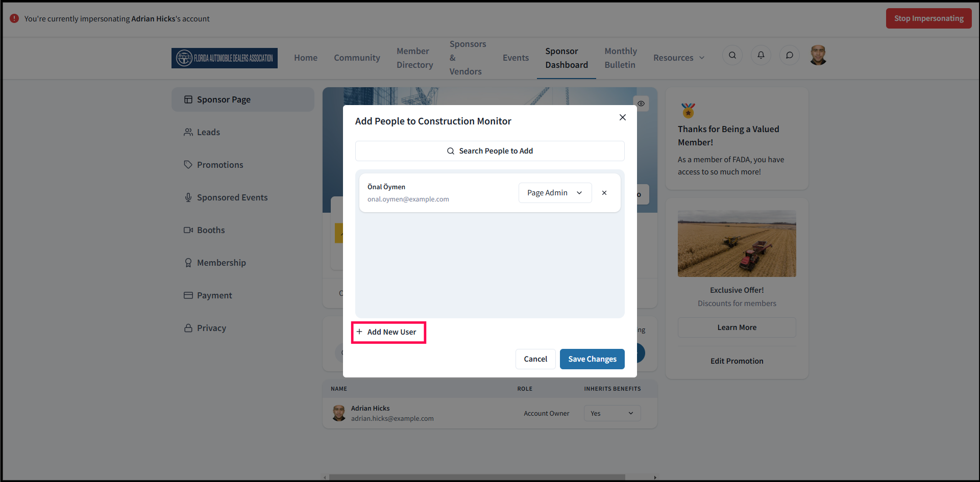Click the Sponsored Events microphone icon
Viewport: 980px width, 482px height.
coord(188,197)
